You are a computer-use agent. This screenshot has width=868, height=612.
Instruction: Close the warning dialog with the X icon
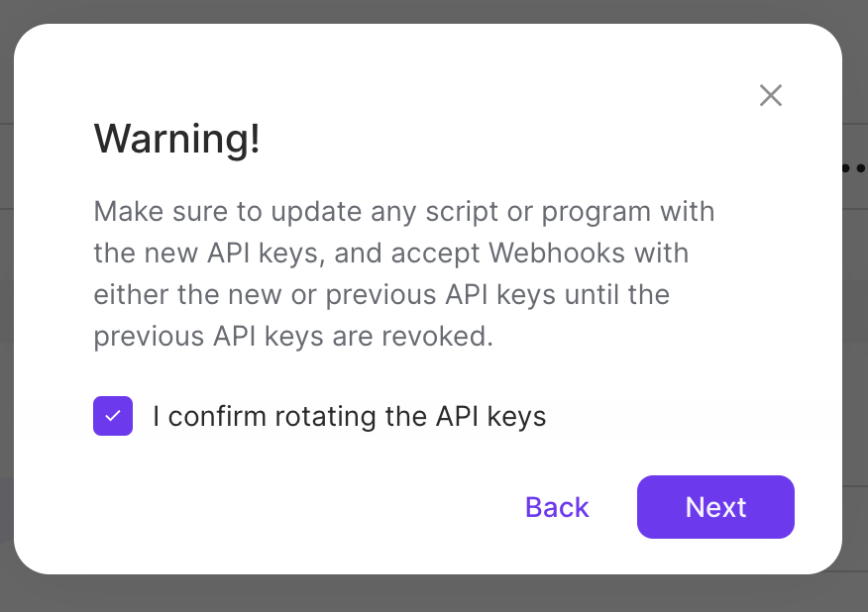click(771, 95)
